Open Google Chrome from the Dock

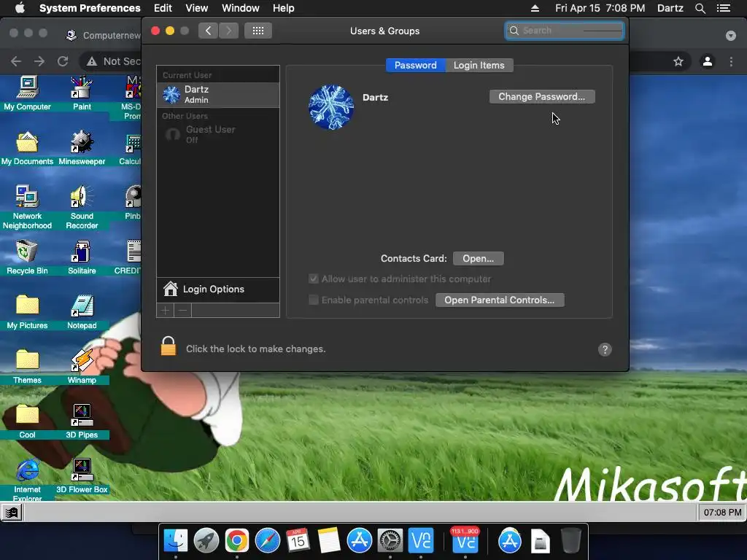coord(237,541)
